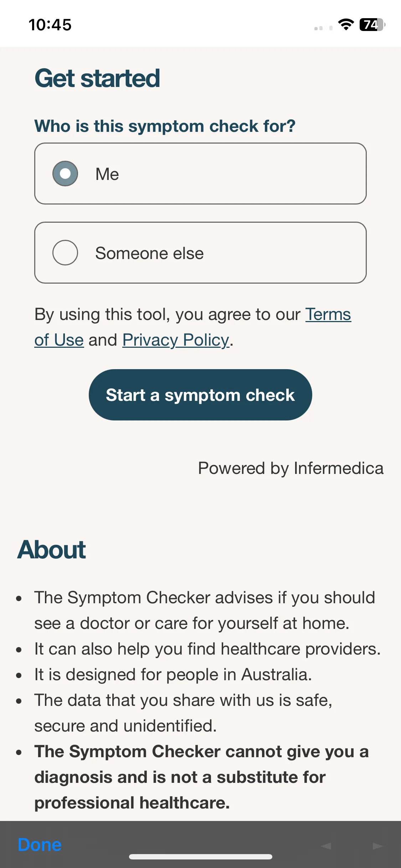The height and width of the screenshot is (868, 401).
Task: Tap the 10:45 clock in status bar
Action: [x=50, y=25]
